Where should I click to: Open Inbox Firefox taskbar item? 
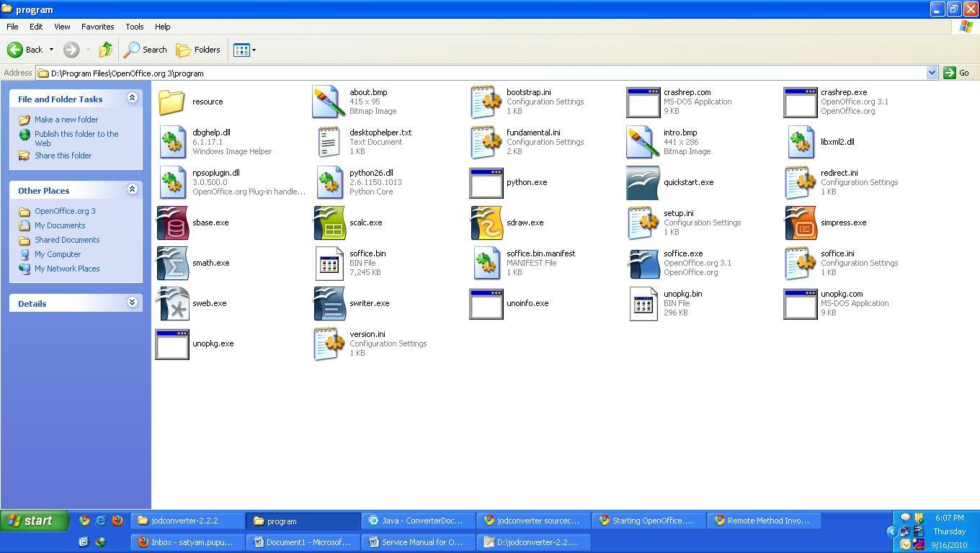pyautogui.click(x=188, y=542)
